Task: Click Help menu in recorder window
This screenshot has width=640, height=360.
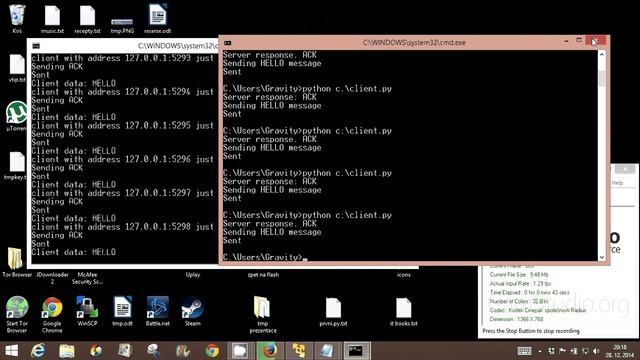Action: coord(617,183)
